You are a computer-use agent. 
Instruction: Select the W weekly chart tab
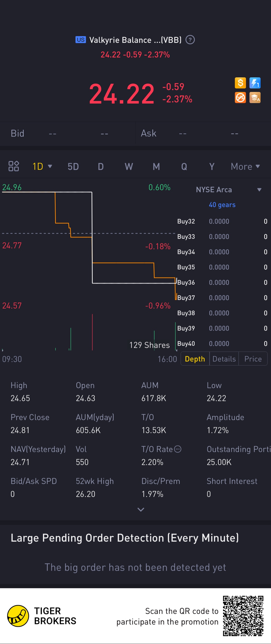coord(129,166)
